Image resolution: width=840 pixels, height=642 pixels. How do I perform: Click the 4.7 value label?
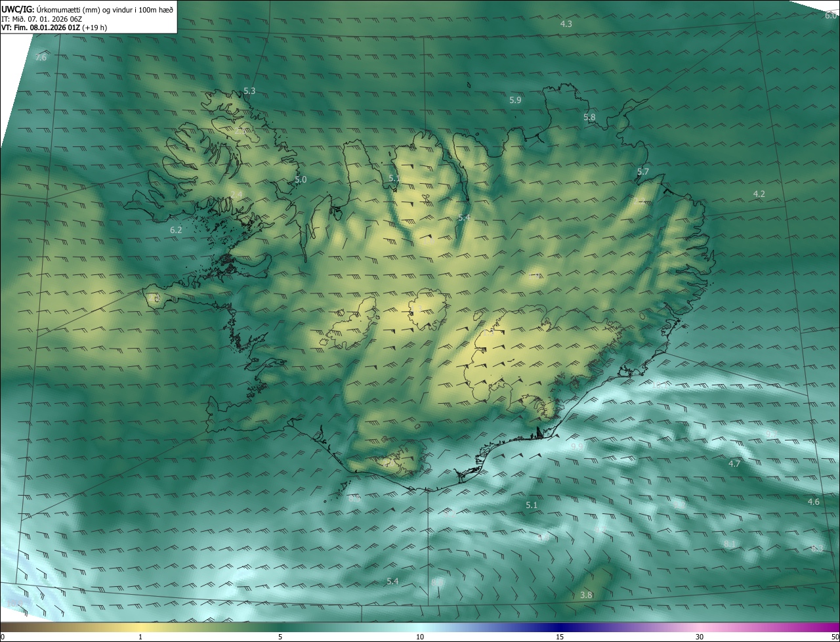pyautogui.click(x=734, y=463)
